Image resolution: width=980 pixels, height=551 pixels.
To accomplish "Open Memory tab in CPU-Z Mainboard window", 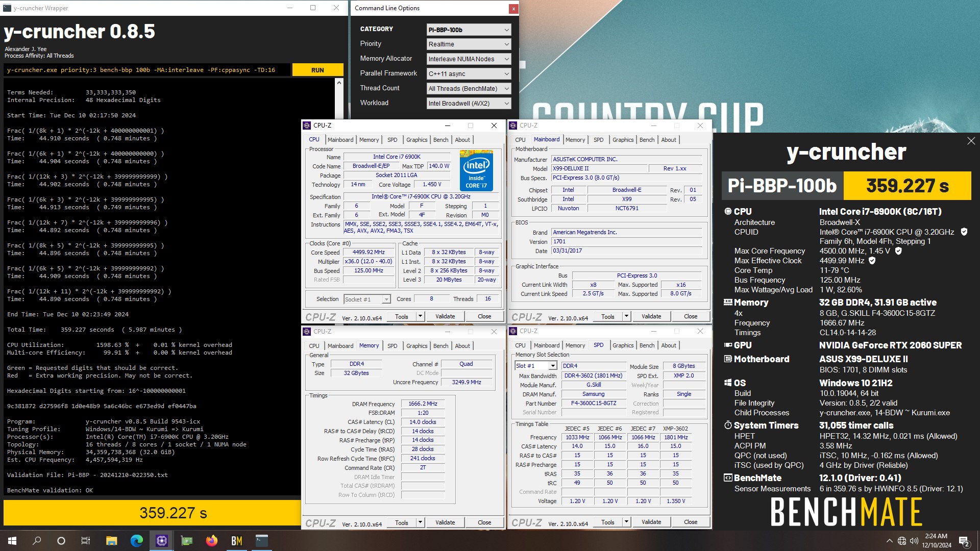I will [575, 140].
